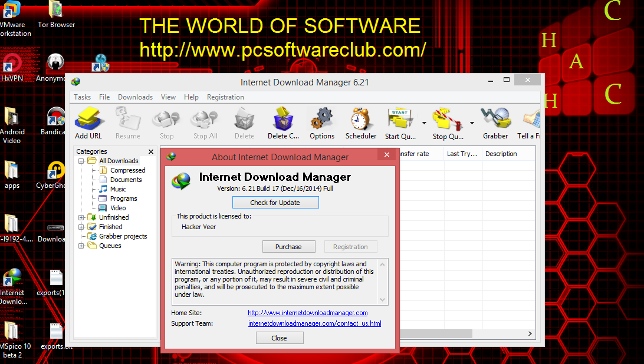Open the exports.txt desktop file

coord(55,336)
